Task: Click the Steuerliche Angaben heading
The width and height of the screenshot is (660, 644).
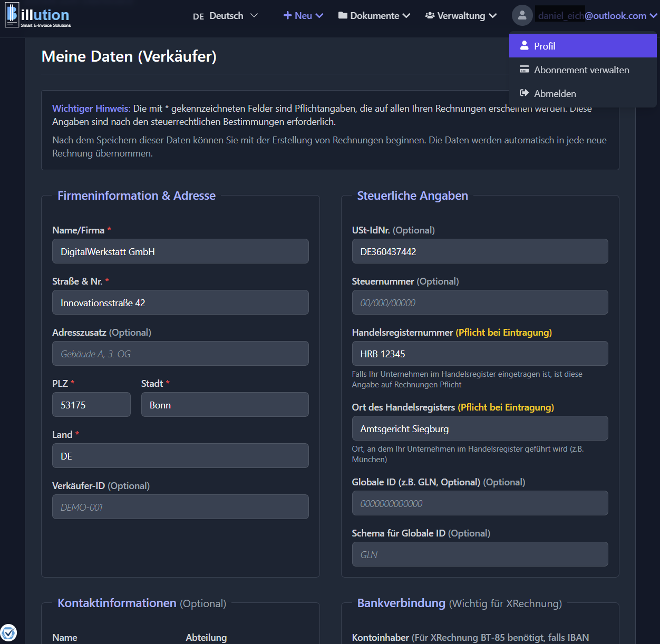Action: [413, 196]
